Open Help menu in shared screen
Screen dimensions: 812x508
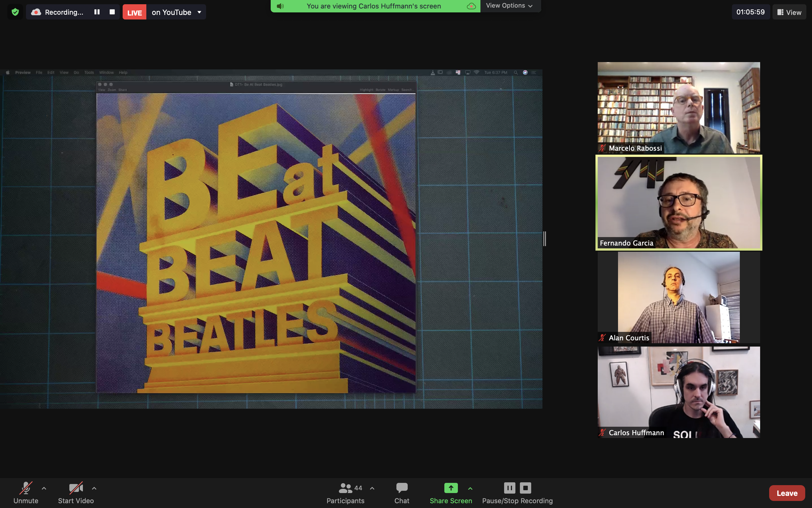[x=123, y=72]
